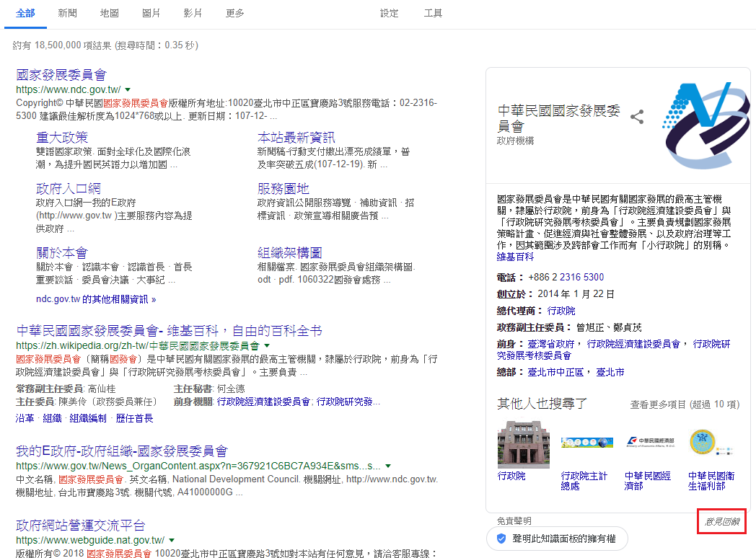Open the 行政院 text link under thumbnail
Screen dimensions: 756x558
(511, 476)
